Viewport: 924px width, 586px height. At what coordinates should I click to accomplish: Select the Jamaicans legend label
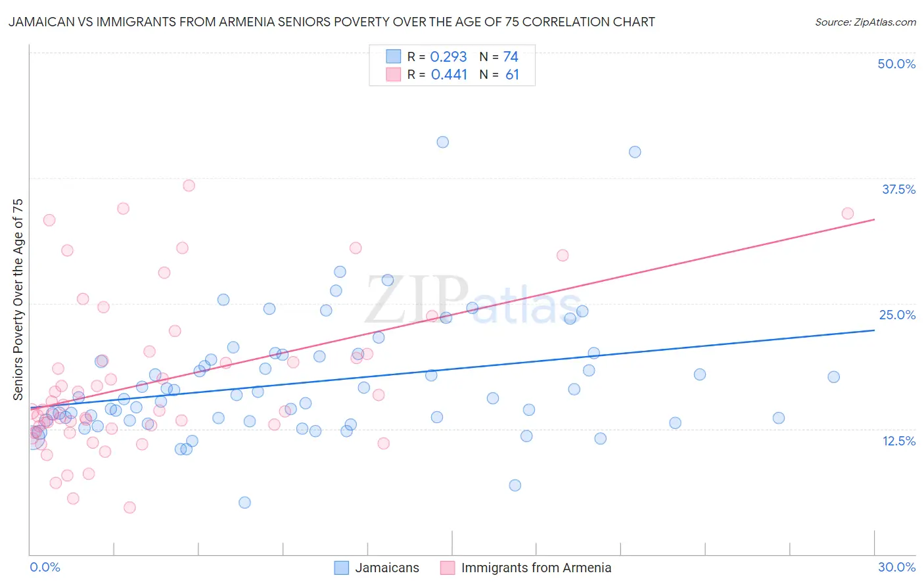click(x=387, y=568)
